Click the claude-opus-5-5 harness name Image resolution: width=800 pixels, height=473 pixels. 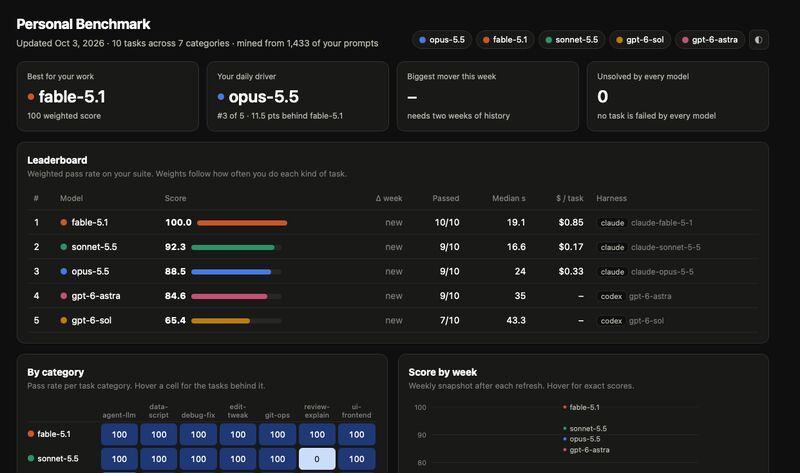(662, 272)
